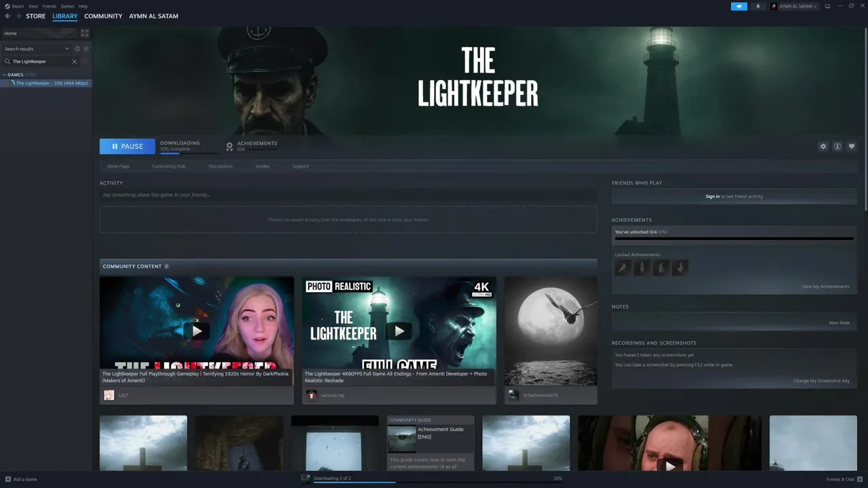Open View My Achievements

click(x=825, y=287)
